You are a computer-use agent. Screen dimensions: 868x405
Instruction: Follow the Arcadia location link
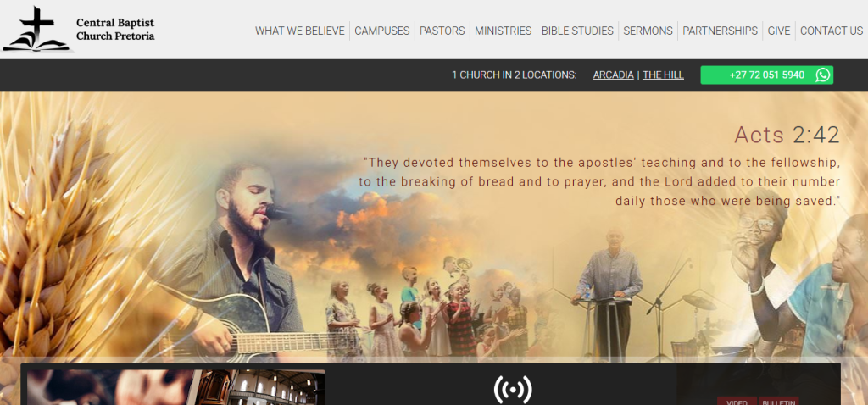(x=613, y=75)
